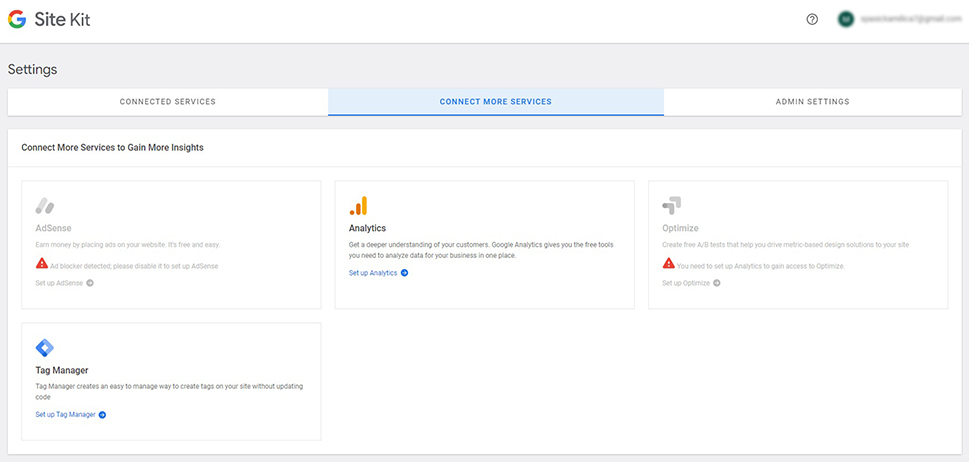The width and height of the screenshot is (969, 462).
Task: Click the Set up Optimize link
Action: click(x=686, y=283)
